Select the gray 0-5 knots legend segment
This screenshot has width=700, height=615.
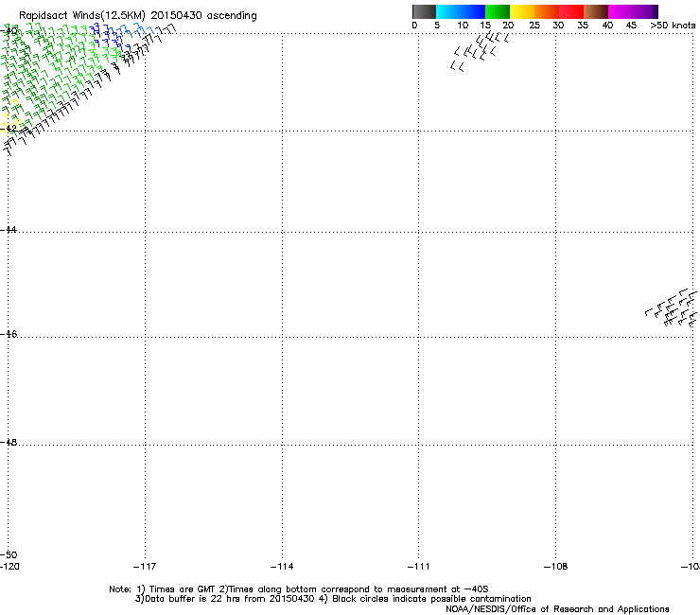424,11
